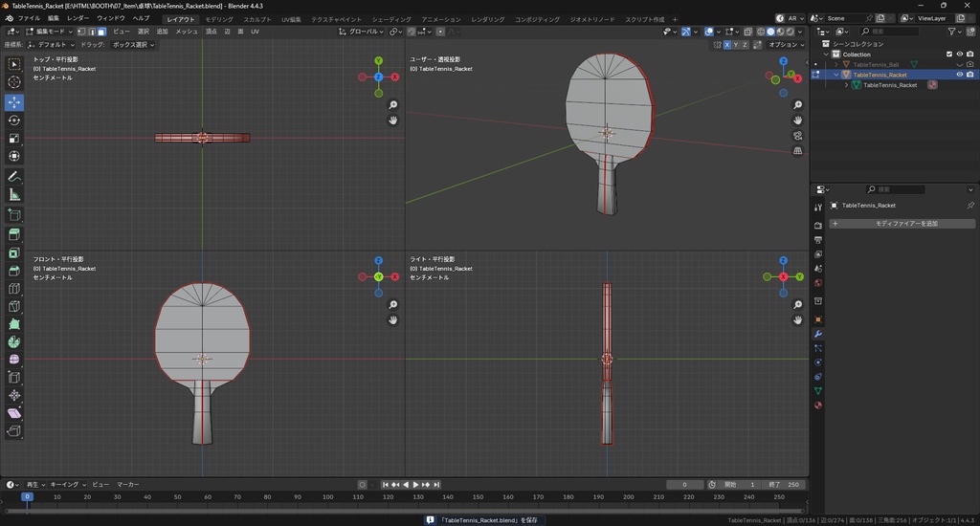Viewport: 980px width, 526px height.
Task: Select the Rotate tool in left toolbar
Action: (x=14, y=121)
